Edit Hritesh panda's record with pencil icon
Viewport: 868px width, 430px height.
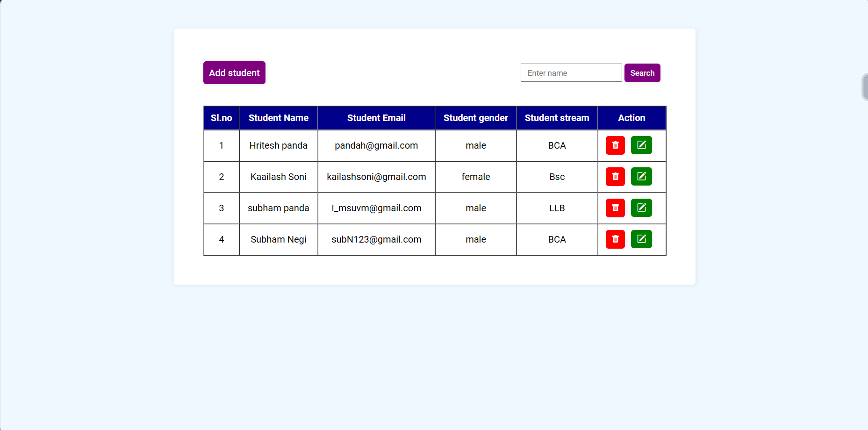tap(641, 145)
